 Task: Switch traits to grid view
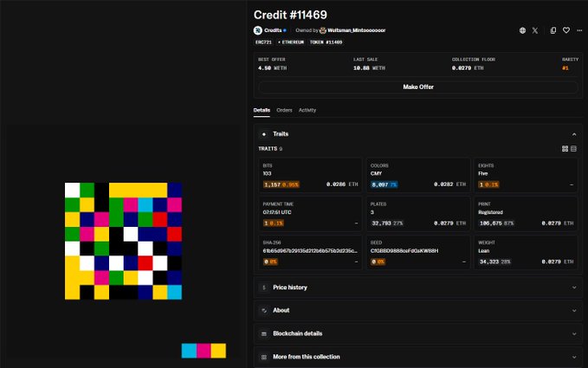tap(565, 149)
